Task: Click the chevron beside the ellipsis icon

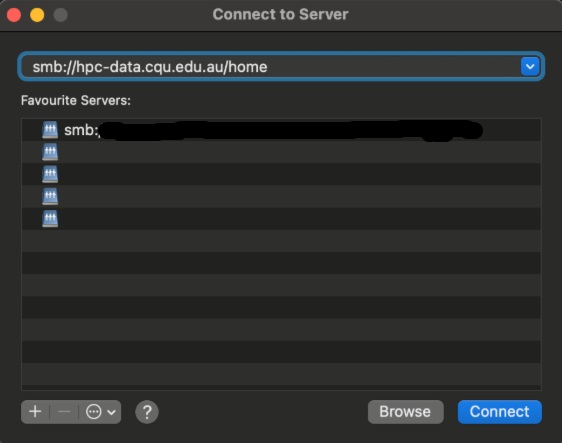Action: [x=111, y=412]
